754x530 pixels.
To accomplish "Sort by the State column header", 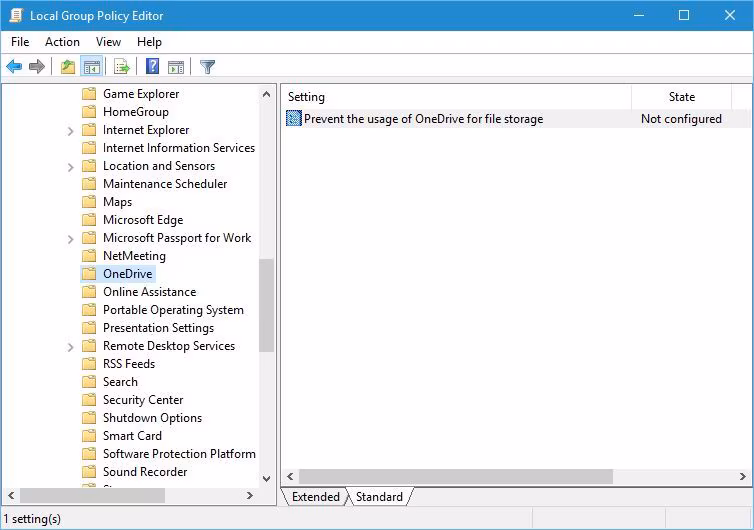I will [x=681, y=97].
